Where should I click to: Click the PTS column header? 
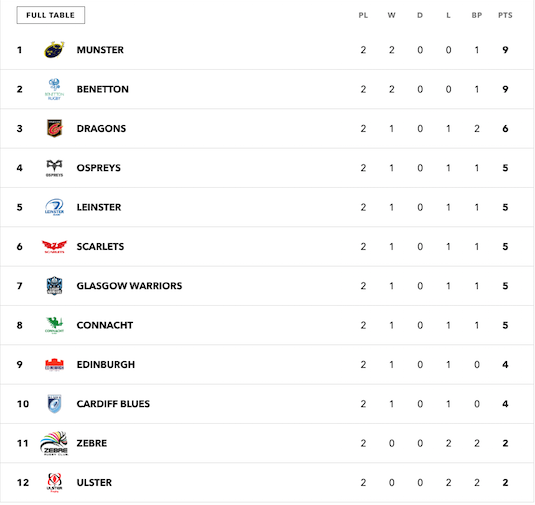[x=505, y=15]
